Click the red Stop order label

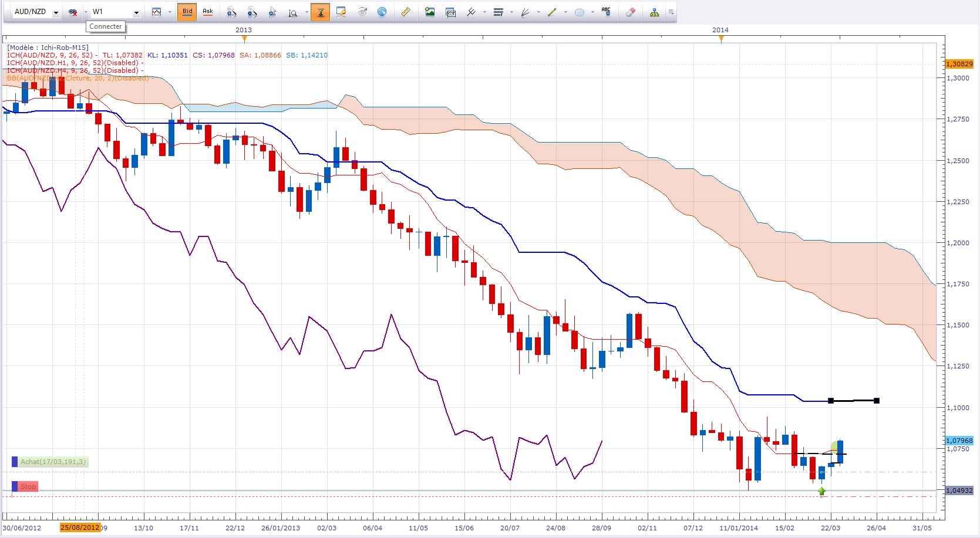point(28,487)
